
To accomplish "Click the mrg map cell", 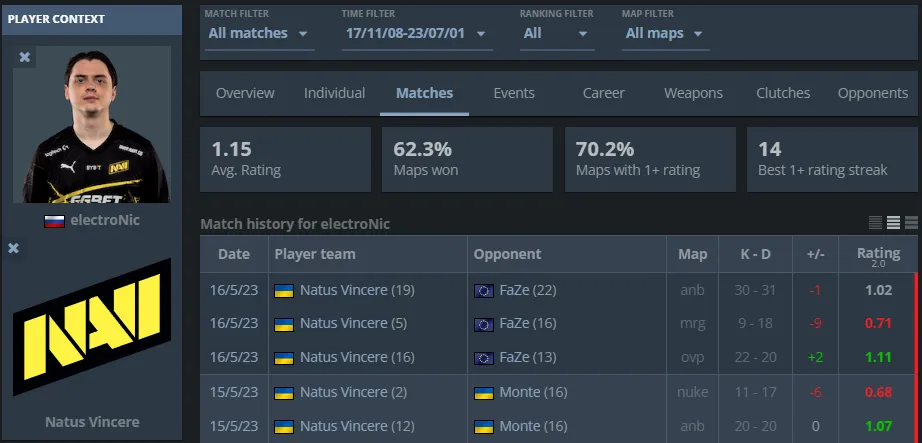I will pyautogui.click(x=692, y=324).
